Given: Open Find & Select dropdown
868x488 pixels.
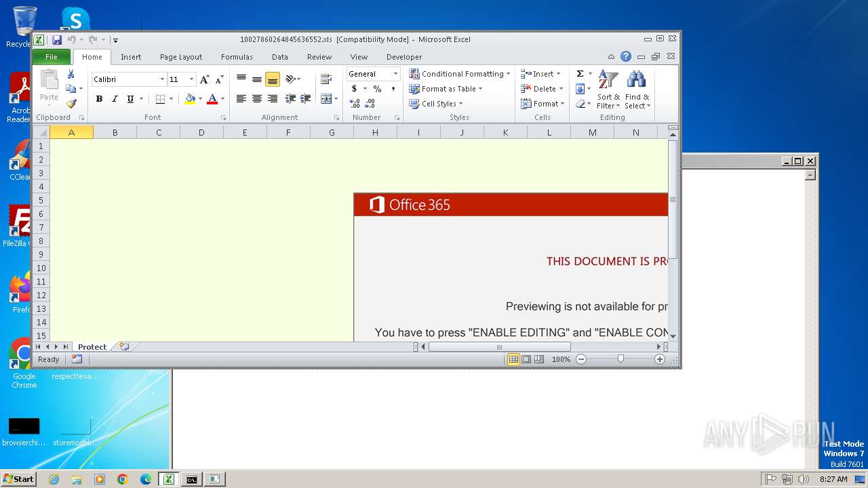Looking at the screenshot, I should [637, 89].
